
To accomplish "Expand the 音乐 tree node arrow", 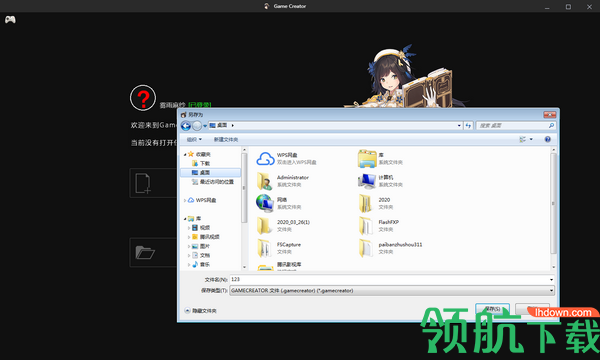I will pos(189,264).
